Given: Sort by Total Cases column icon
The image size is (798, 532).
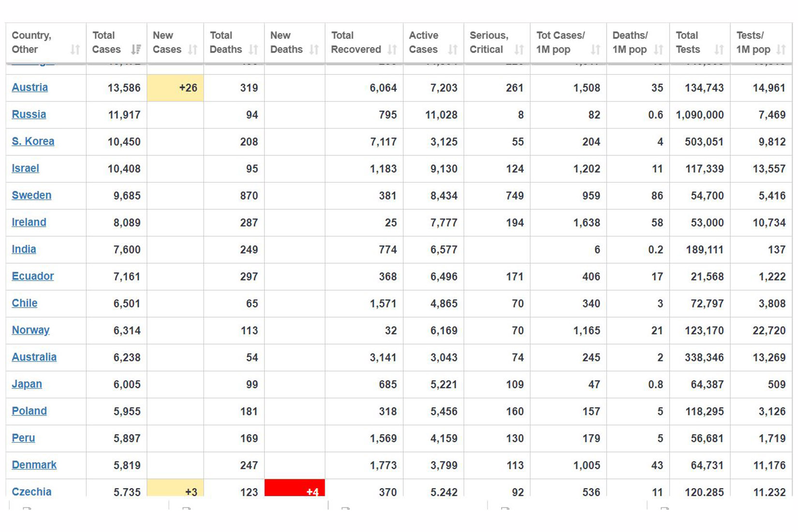Looking at the screenshot, I should click(x=136, y=49).
